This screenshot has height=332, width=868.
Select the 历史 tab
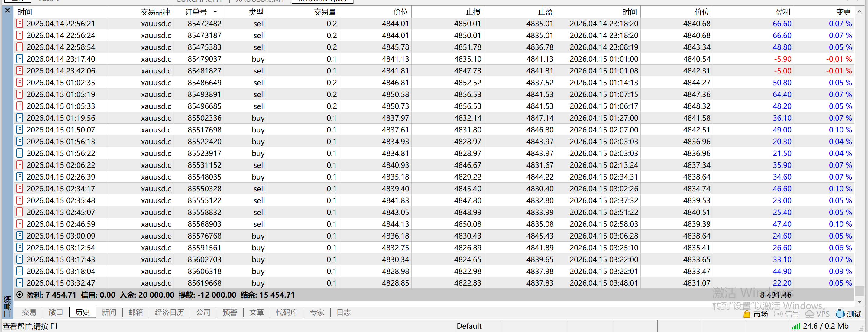(x=83, y=312)
